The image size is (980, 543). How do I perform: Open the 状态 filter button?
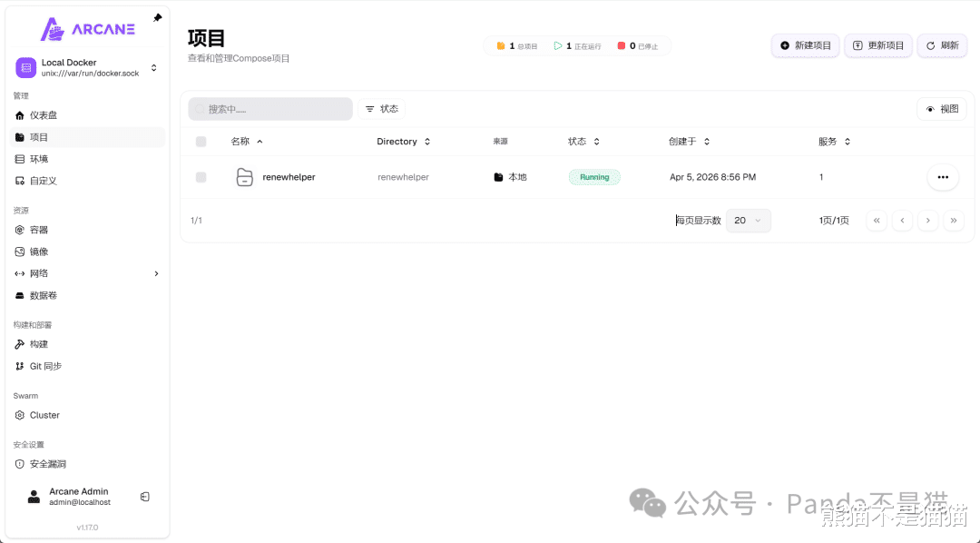(382, 109)
